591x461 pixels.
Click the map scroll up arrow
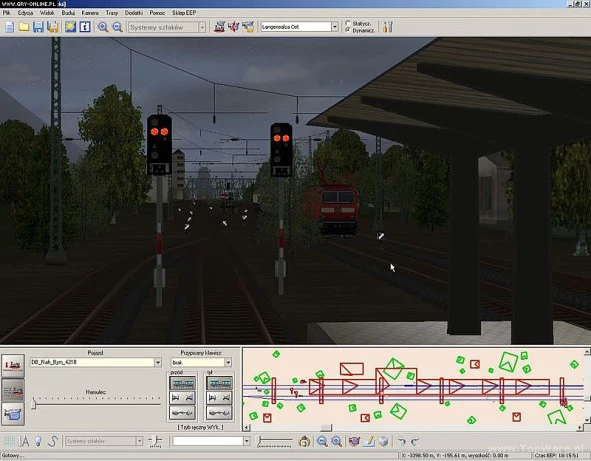(587, 352)
